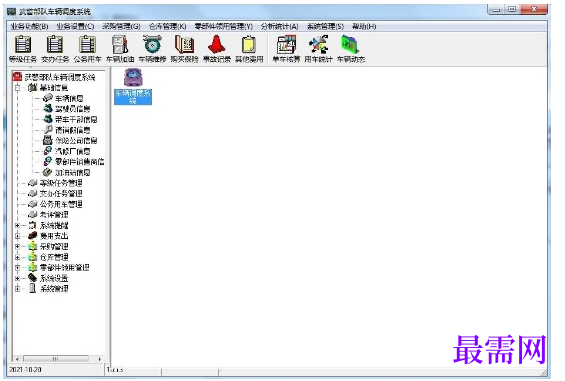Open the 帮助(H) menu
565x381 pixels.
(364, 26)
